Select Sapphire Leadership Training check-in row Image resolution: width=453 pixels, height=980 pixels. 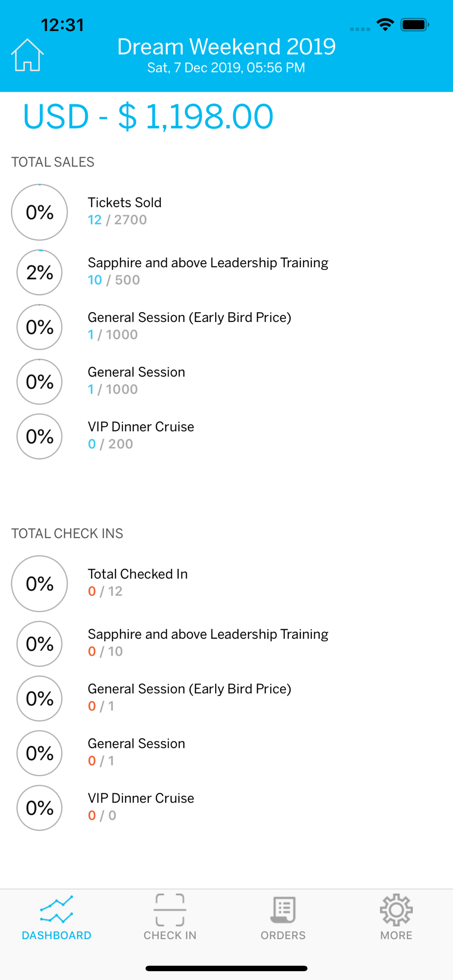tap(226, 643)
